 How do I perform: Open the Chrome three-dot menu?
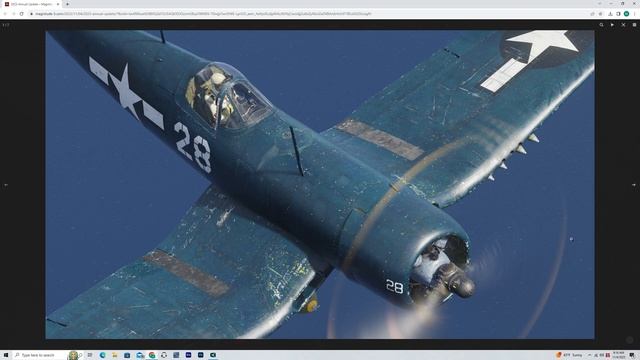pyautogui.click(x=635, y=14)
